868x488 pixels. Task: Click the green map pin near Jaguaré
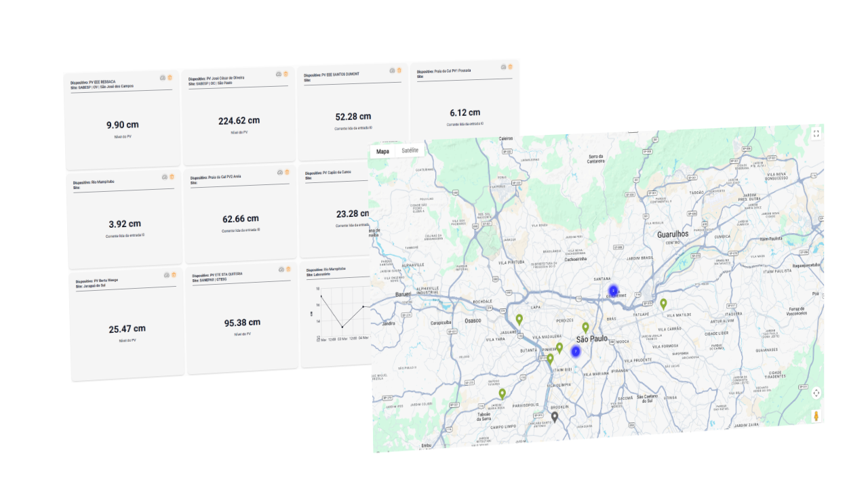519,319
